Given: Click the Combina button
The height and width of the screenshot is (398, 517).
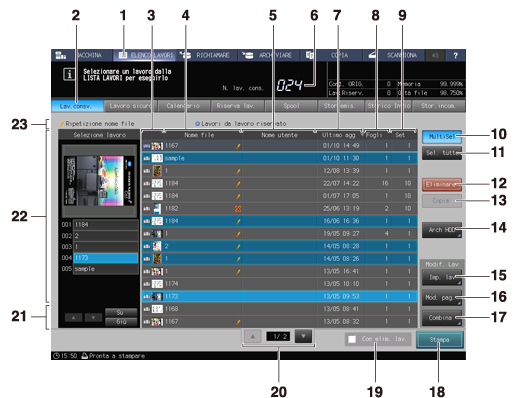Looking at the screenshot, I should point(442,318).
